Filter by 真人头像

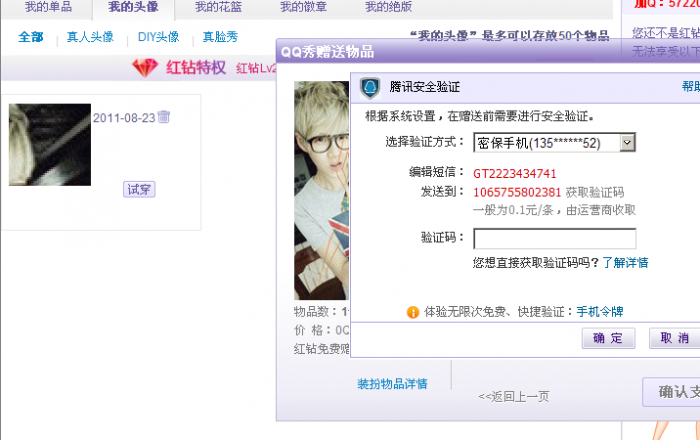pyautogui.click(x=90, y=37)
